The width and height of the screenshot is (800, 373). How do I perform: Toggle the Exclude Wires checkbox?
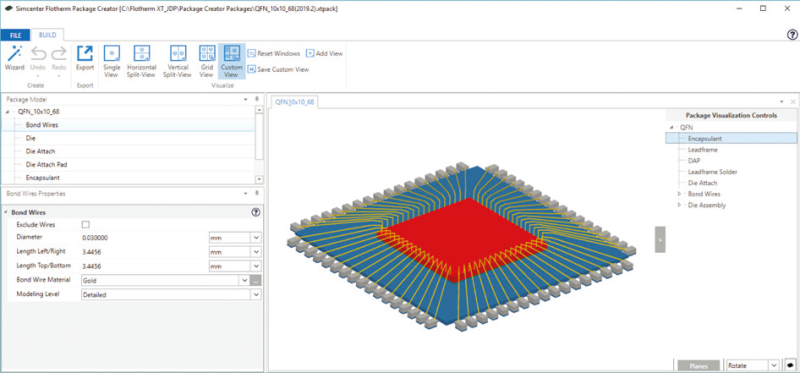[x=86, y=225]
